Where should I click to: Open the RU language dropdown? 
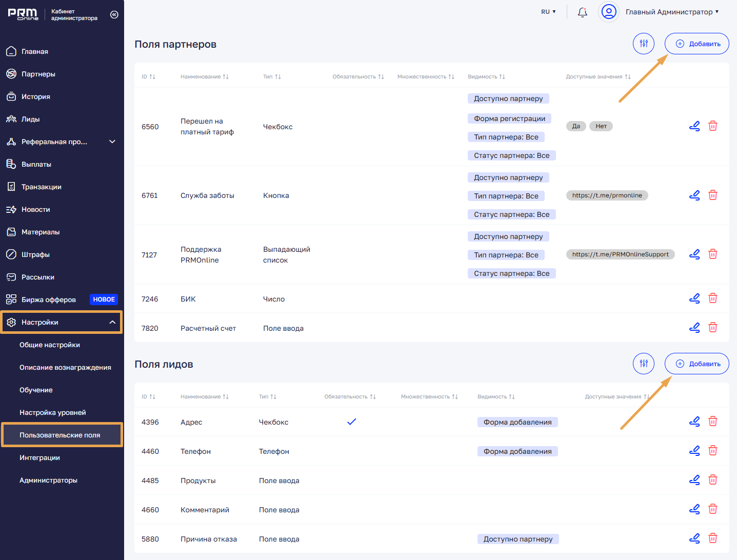click(x=548, y=12)
